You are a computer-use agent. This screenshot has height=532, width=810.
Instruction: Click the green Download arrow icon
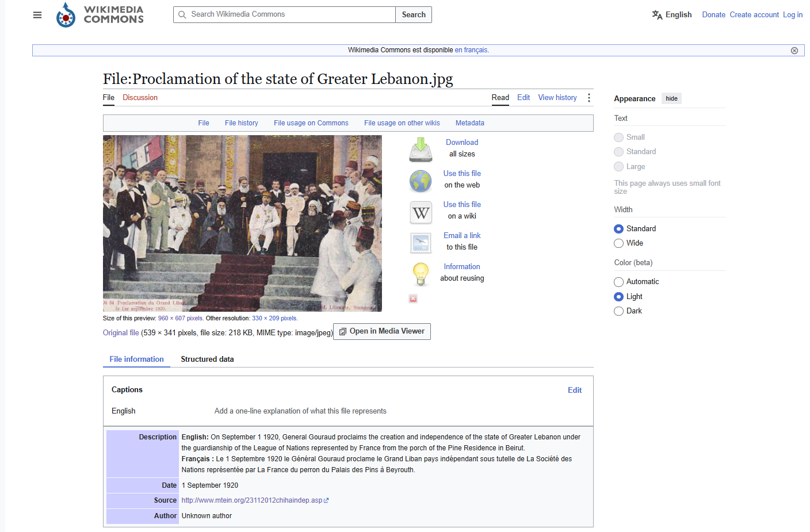421,150
